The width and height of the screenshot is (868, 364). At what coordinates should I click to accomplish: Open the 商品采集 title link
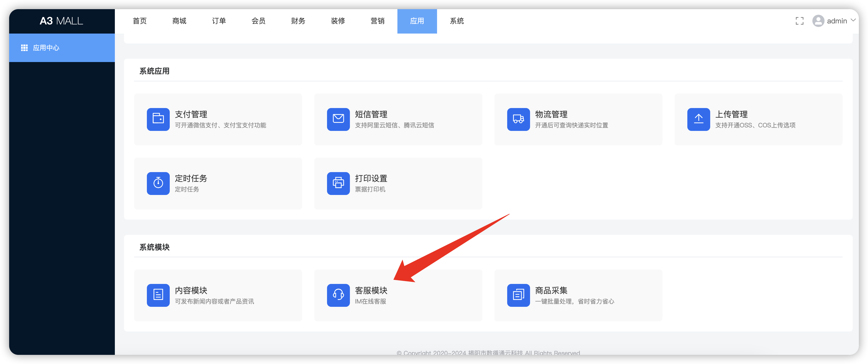(551, 291)
